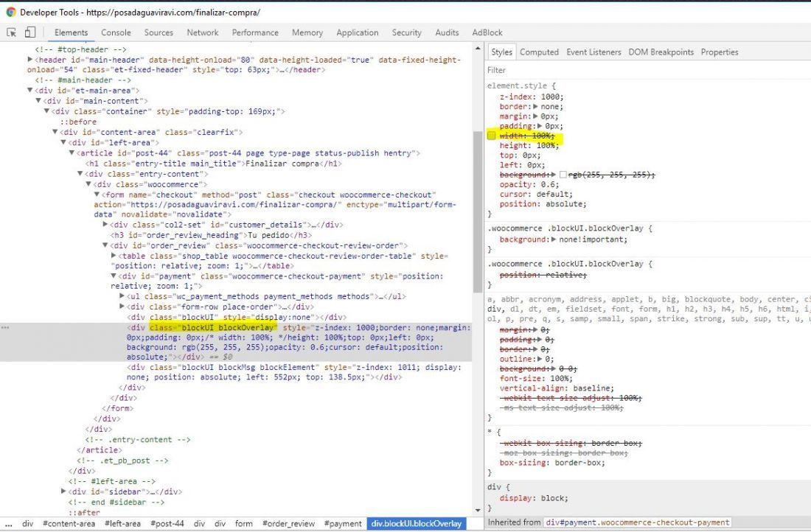Screen dimensions: 811x532
Task: Collapse the div#left-area node
Action: [x=63, y=142]
